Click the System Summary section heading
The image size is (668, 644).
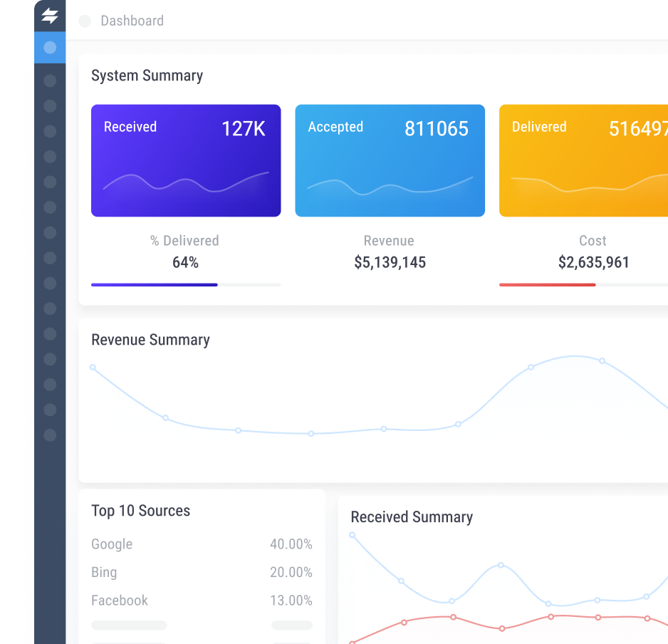tap(147, 76)
